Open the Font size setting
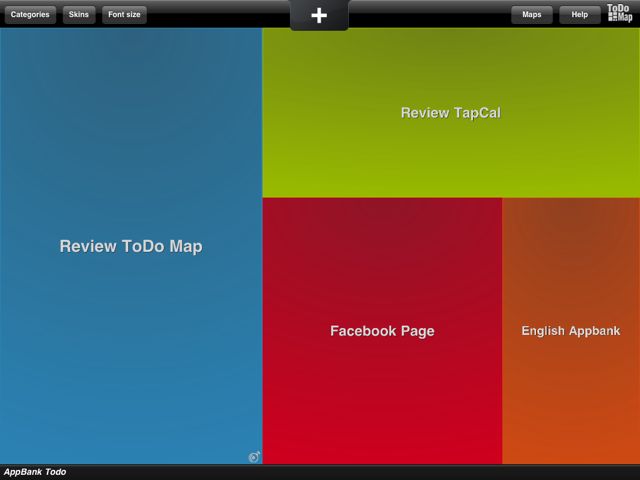The width and height of the screenshot is (640, 480). coord(124,15)
